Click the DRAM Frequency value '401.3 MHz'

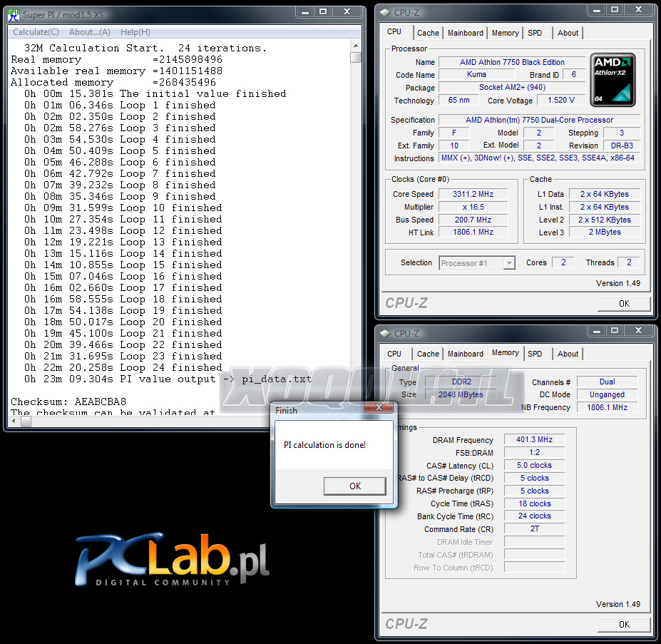click(534, 439)
